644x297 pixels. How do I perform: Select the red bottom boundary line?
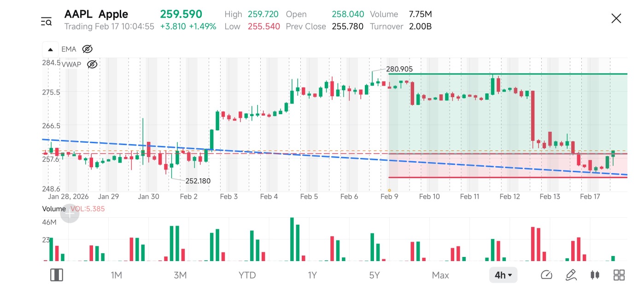[508, 177]
